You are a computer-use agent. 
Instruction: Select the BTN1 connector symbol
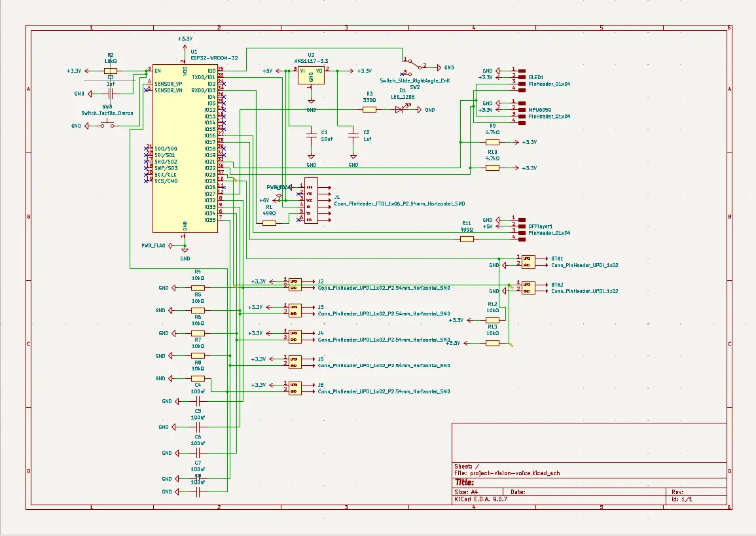pyautogui.click(x=528, y=262)
